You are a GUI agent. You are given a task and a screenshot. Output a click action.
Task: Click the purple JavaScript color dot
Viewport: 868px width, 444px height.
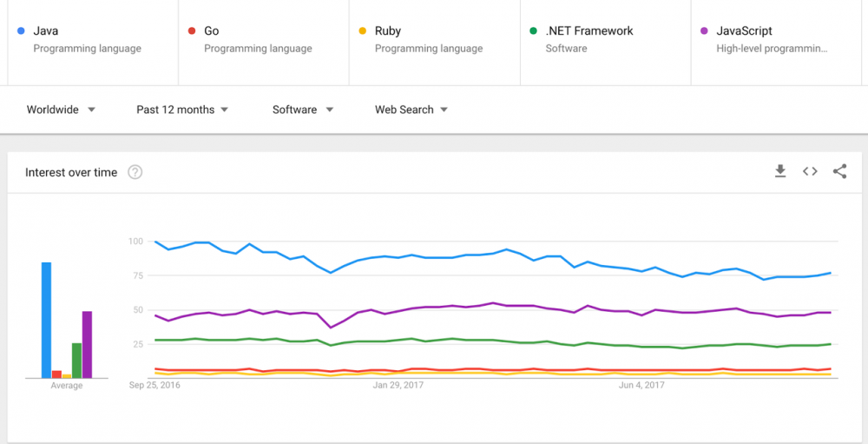click(x=704, y=31)
